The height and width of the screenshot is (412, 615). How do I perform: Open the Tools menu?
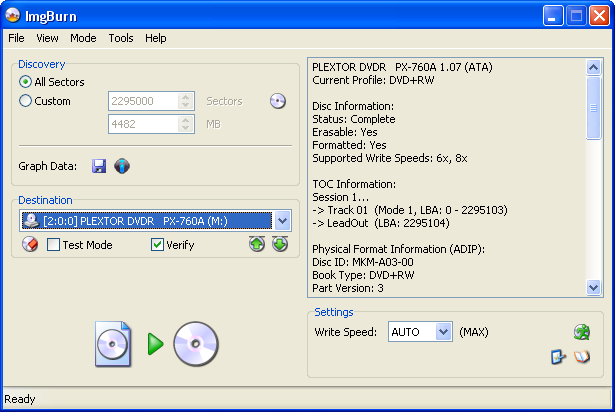point(121,38)
